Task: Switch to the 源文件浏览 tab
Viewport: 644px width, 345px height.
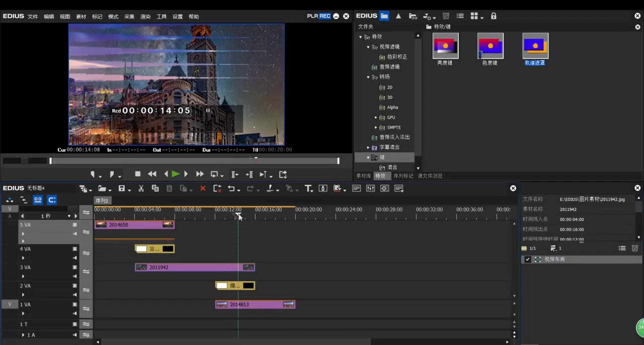Action: [x=430, y=176]
